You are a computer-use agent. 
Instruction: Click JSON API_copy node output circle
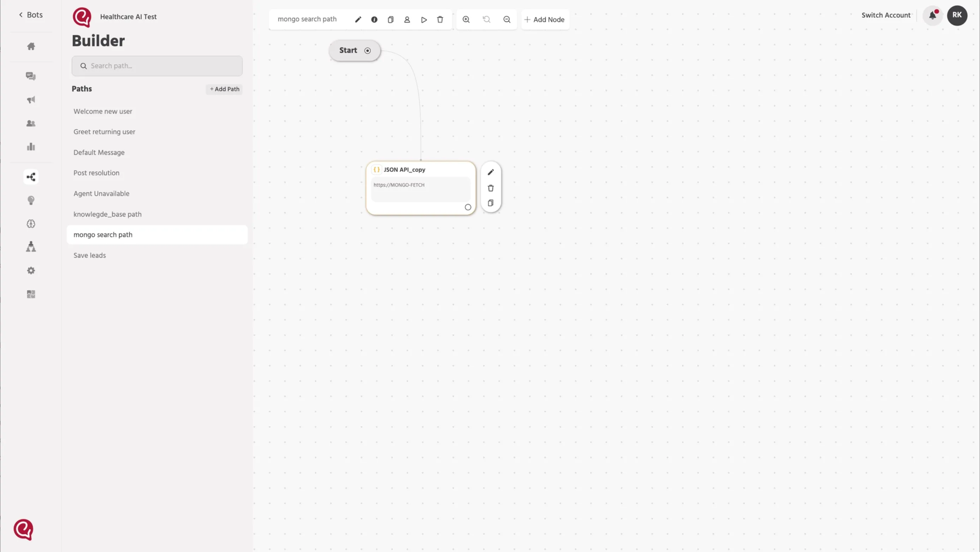pos(468,207)
